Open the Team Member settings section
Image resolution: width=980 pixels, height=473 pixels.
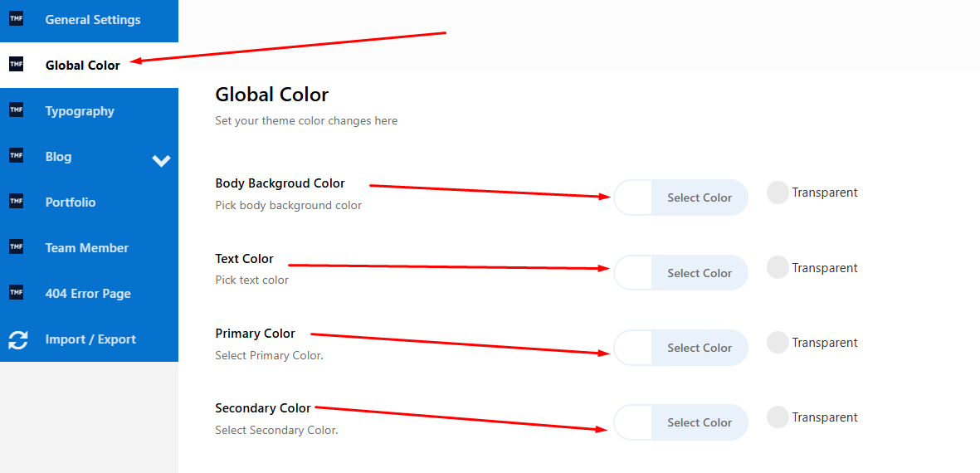click(87, 248)
